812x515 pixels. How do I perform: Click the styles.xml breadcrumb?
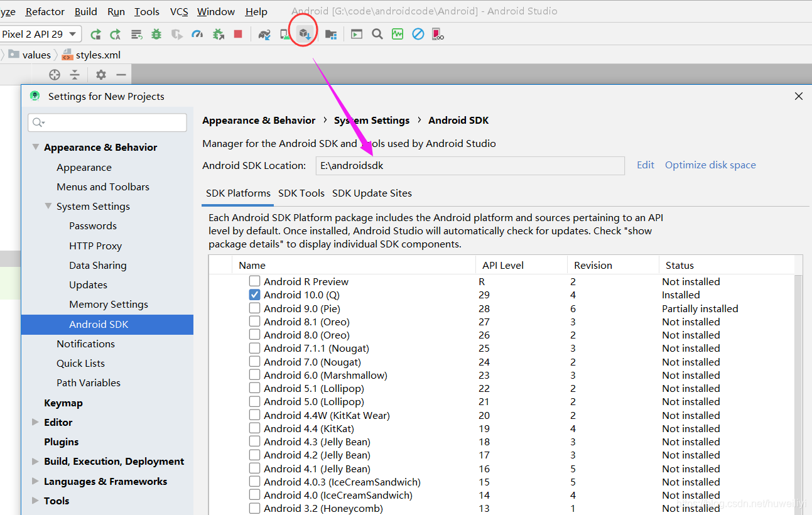pyautogui.click(x=91, y=55)
